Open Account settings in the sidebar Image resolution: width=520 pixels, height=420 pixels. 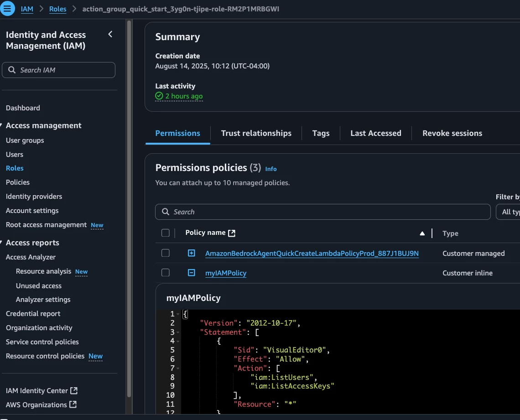pos(32,211)
